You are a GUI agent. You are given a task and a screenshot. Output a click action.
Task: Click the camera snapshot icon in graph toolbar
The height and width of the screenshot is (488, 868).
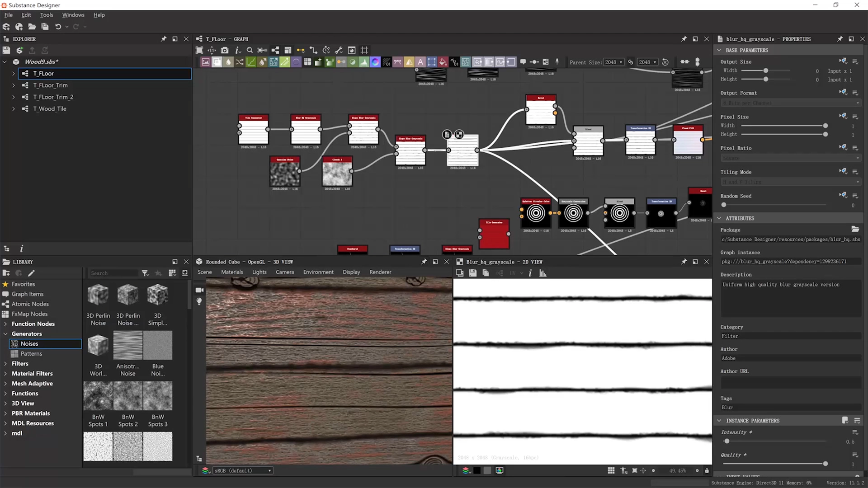pos(225,50)
